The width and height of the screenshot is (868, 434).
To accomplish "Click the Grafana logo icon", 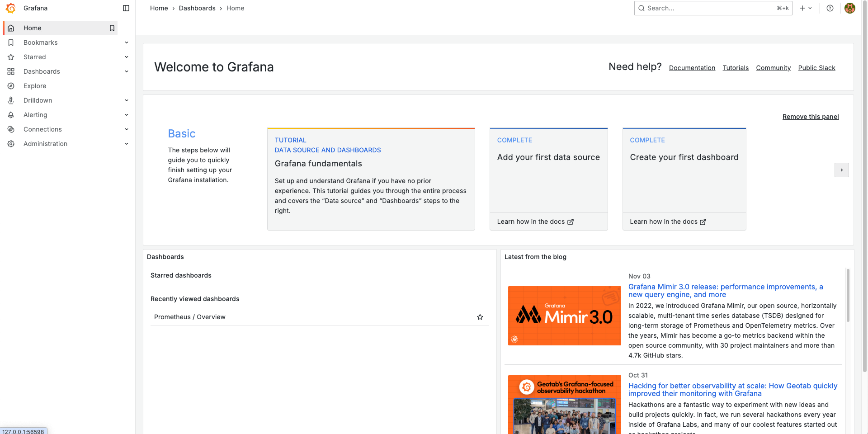I will 11,8.
